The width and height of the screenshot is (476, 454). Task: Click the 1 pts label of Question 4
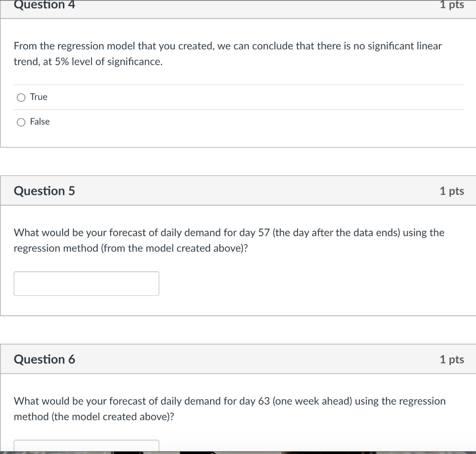[452, 5]
